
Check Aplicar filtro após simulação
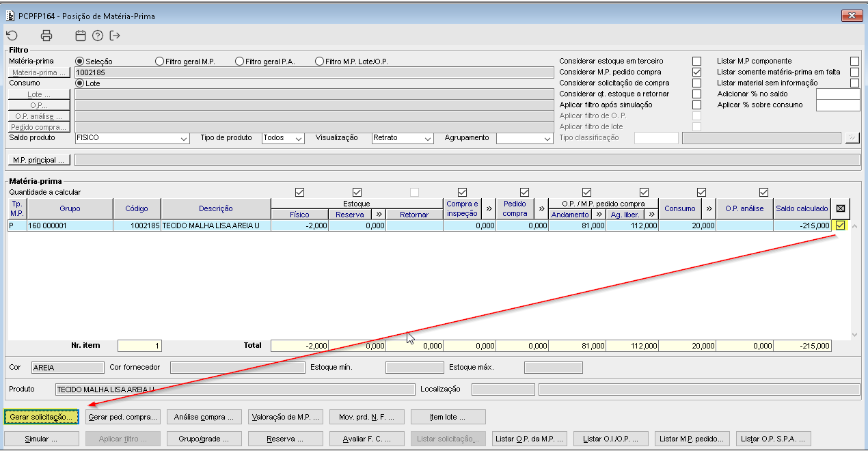point(696,105)
